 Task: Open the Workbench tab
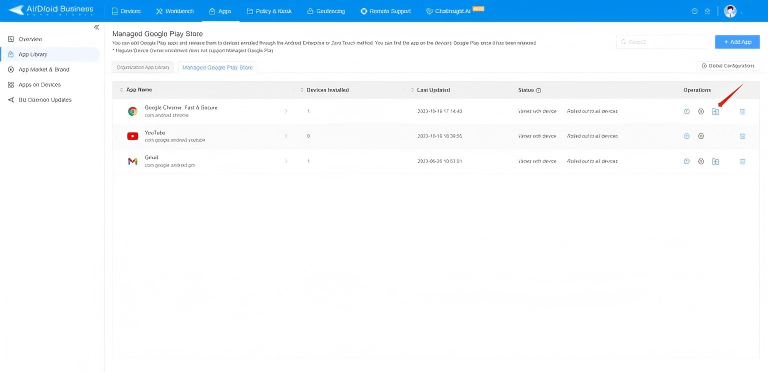175,11
